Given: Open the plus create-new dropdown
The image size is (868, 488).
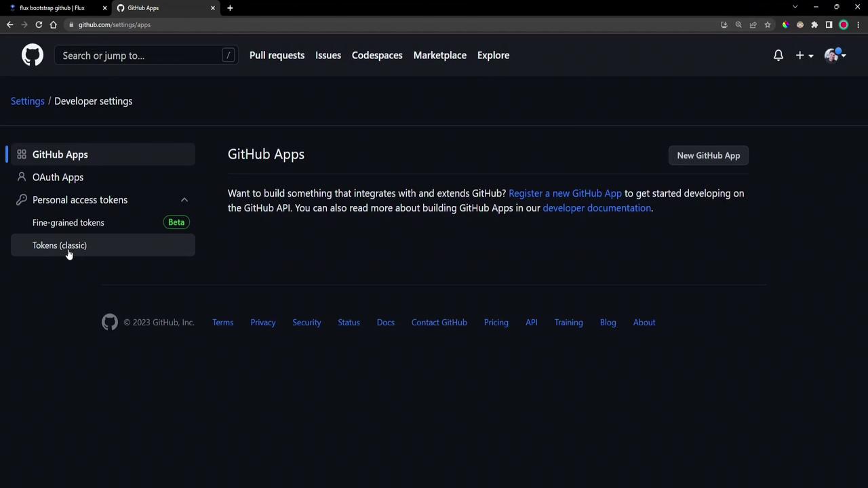Looking at the screenshot, I should (804, 56).
